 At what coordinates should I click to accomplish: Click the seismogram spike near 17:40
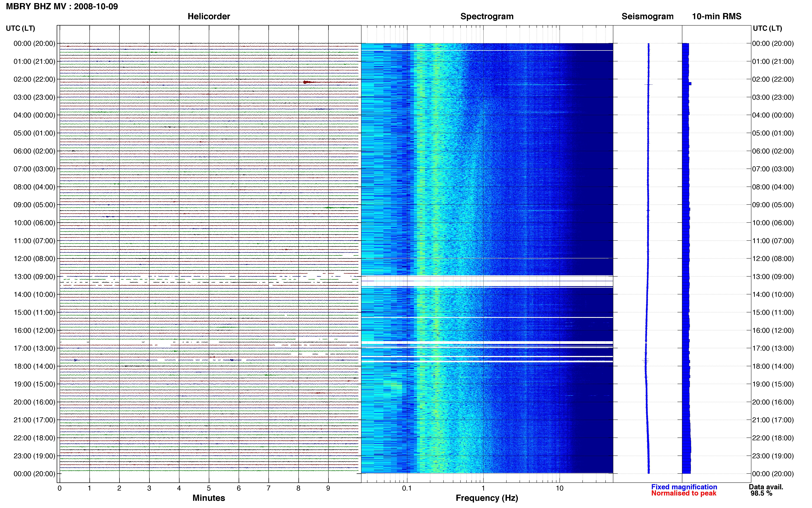click(645, 360)
